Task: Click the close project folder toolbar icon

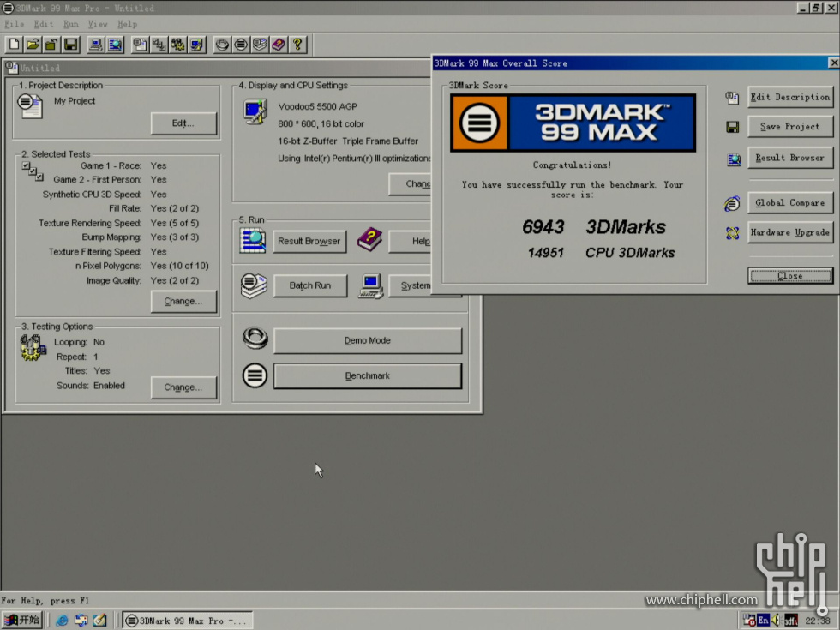Action: [x=51, y=45]
